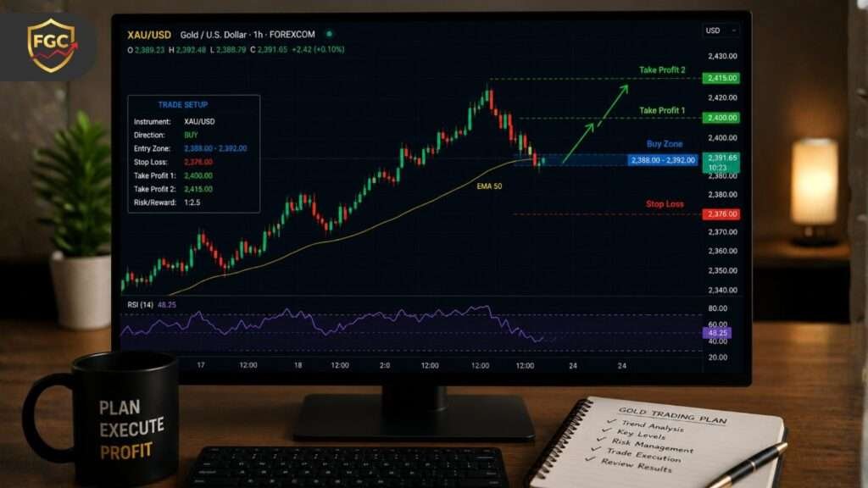Click the 2,340.00 price axis label
The height and width of the screenshot is (488, 868).
tap(722, 291)
